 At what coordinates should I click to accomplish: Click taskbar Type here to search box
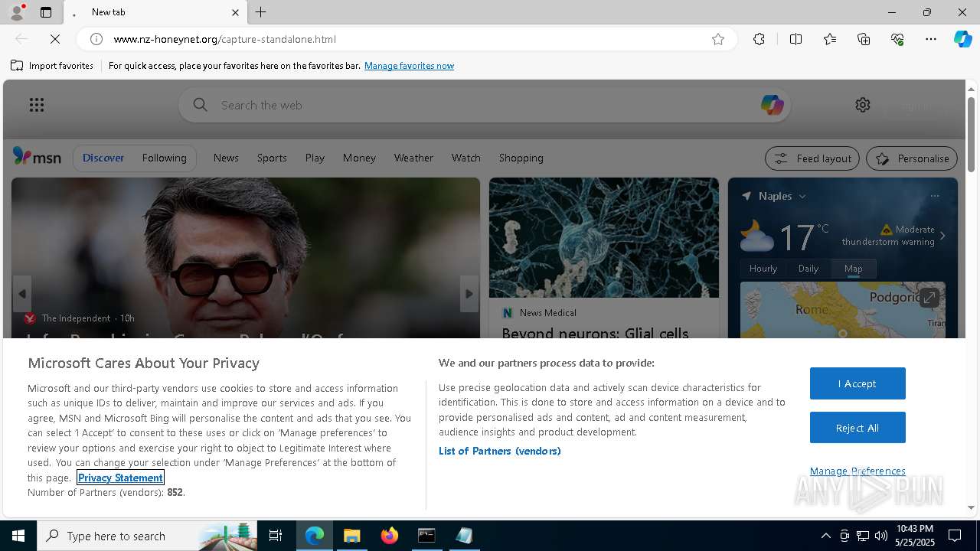148,536
